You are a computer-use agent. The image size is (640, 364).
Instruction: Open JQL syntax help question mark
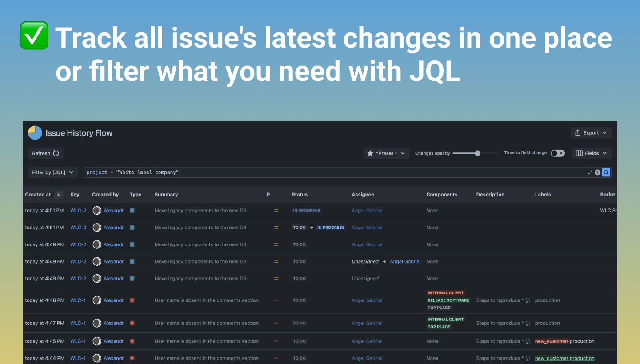(x=597, y=172)
